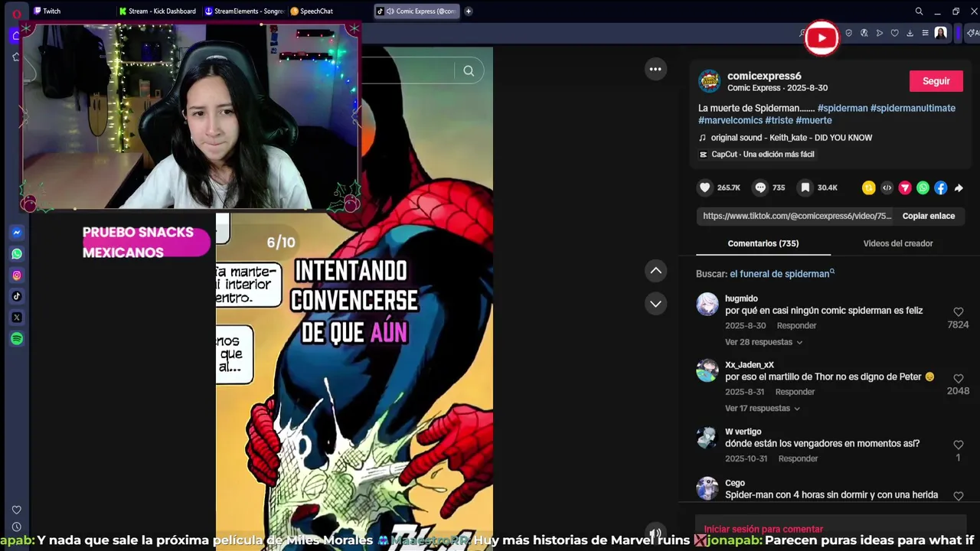This screenshot has height=551, width=980.
Task: Click the embed code icon
Action: click(887, 187)
